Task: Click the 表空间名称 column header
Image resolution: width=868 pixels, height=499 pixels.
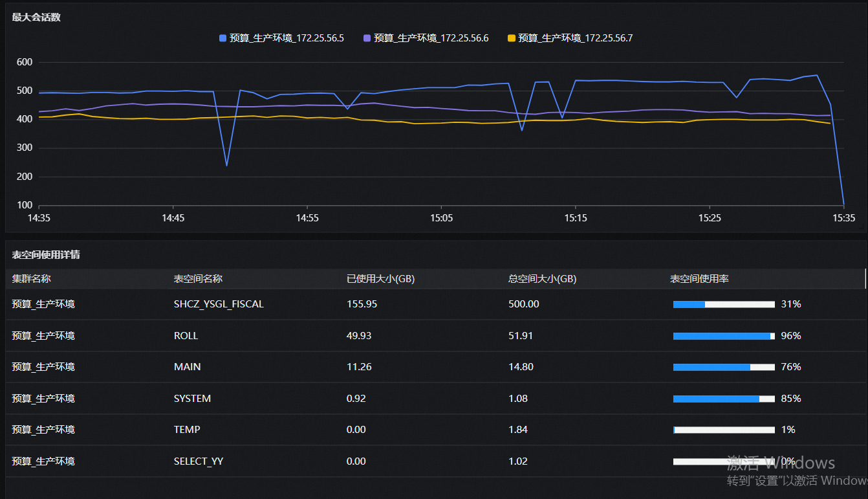Action: tap(198, 279)
